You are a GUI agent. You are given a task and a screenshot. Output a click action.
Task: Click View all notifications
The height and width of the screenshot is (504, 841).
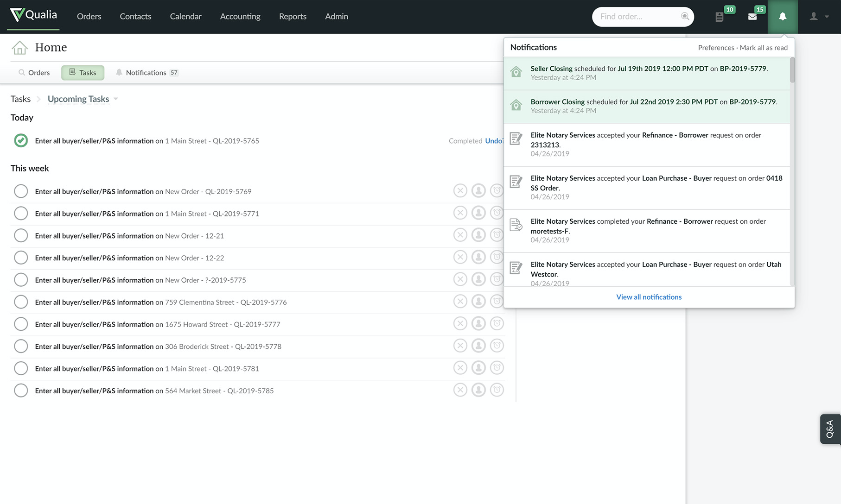point(648,296)
